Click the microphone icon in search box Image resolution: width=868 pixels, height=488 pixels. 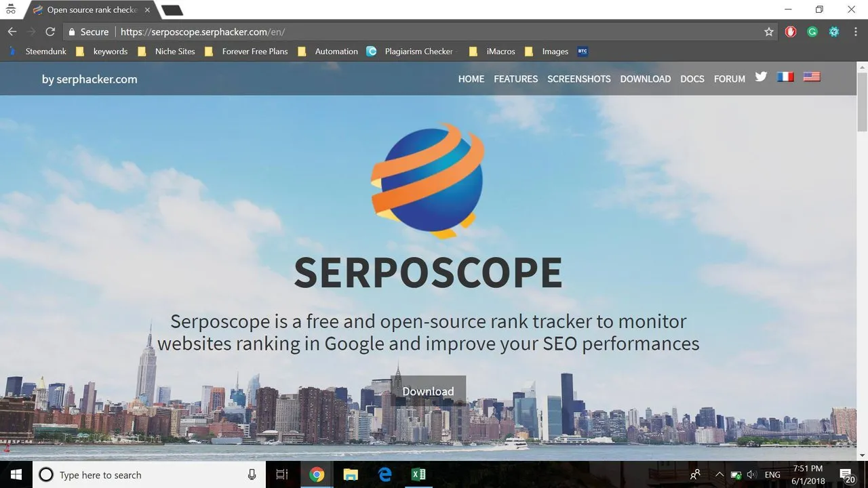pyautogui.click(x=252, y=474)
